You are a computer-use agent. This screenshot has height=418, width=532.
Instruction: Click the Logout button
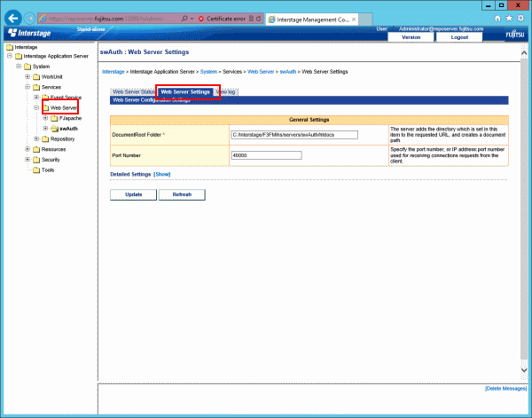pos(459,37)
